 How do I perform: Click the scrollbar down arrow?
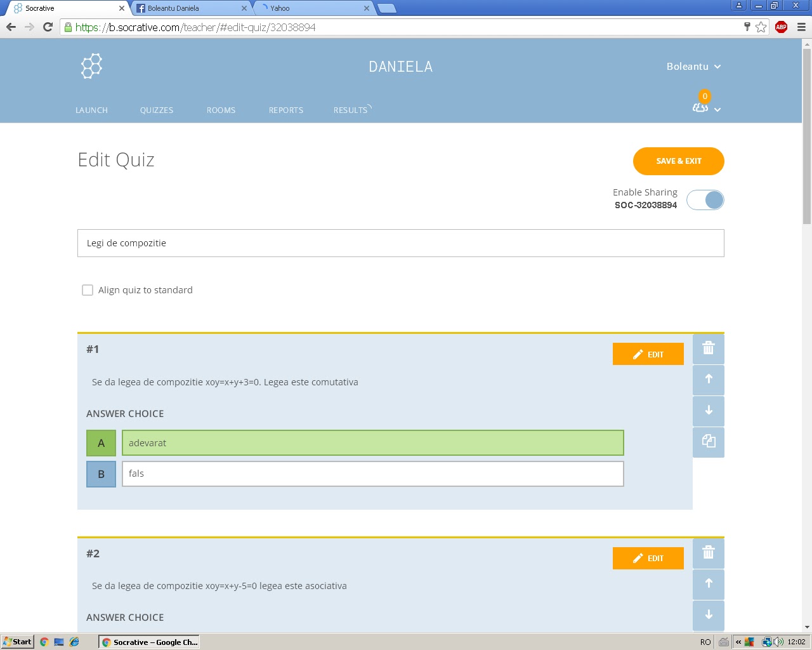point(807,627)
